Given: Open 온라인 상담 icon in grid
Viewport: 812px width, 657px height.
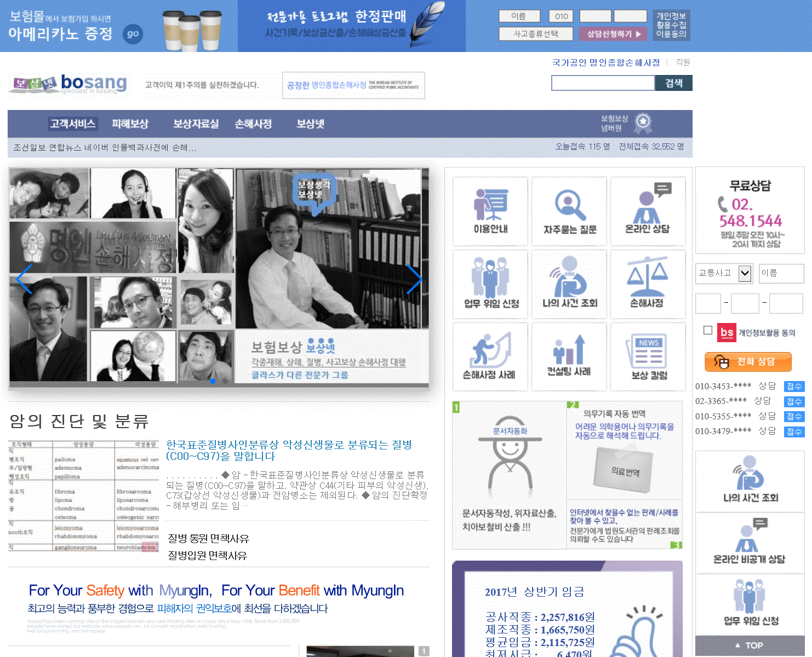Looking at the screenshot, I should coord(648,211).
